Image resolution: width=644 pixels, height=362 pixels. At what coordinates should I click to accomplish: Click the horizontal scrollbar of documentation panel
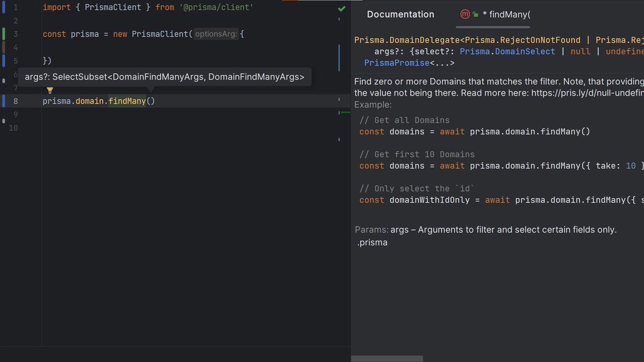point(387,358)
